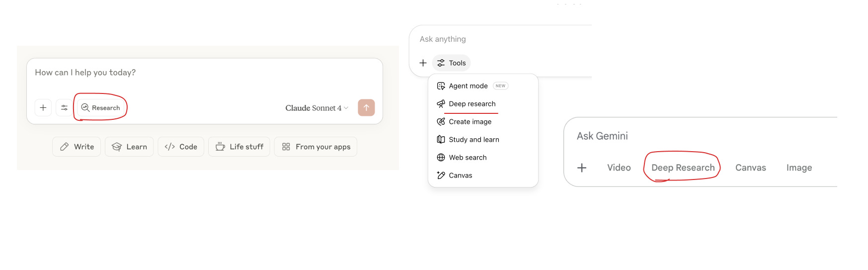Select Image option in Gemini
Viewport: 868px width, 270px height.
pos(799,168)
